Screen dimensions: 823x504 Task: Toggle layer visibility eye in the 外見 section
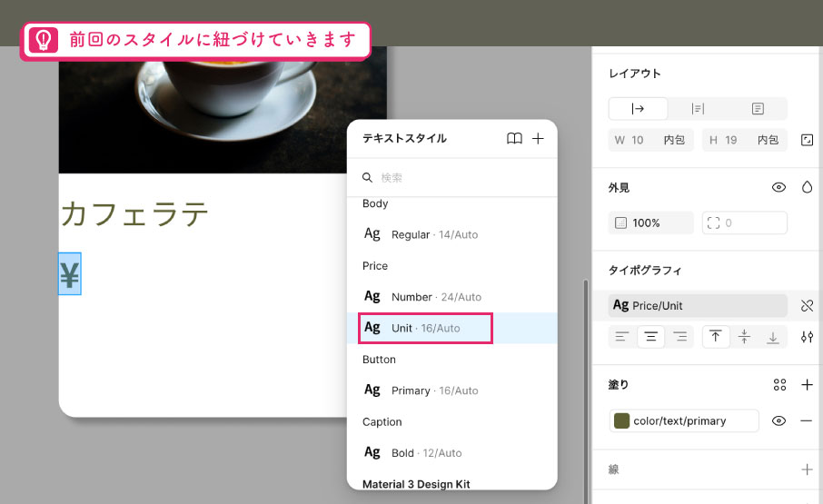(778, 187)
